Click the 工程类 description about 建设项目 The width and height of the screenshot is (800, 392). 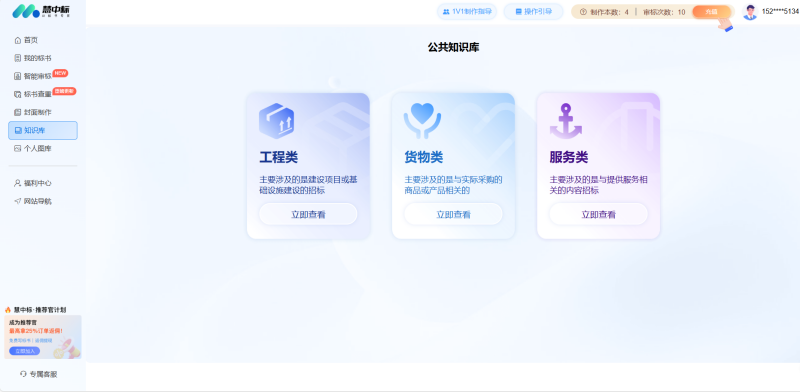308,185
